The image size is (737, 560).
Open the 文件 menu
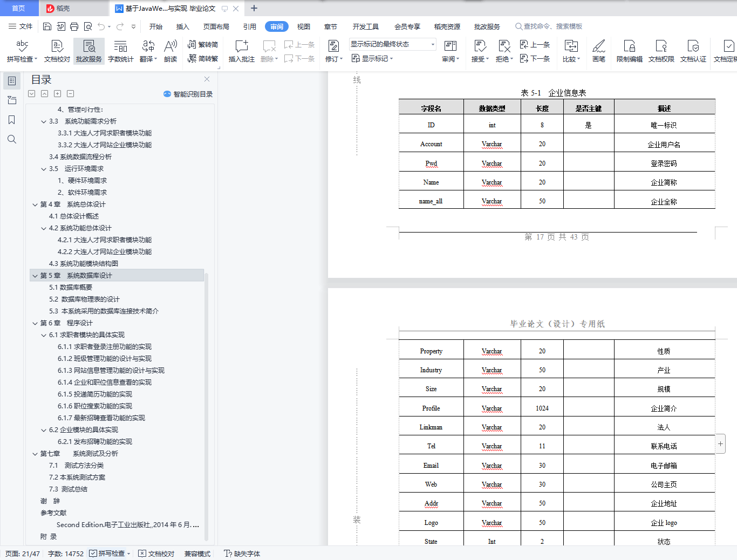pyautogui.click(x=21, y=26)
